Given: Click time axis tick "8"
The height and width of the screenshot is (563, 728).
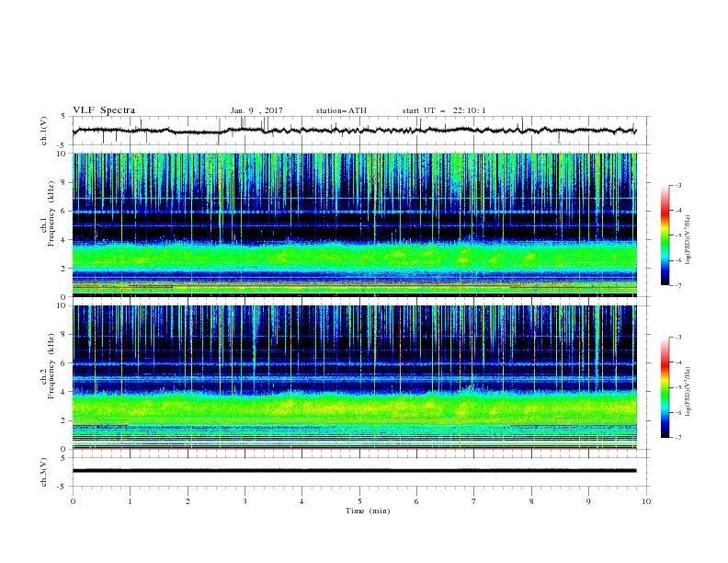Looking at the screenshot, I should 531,501.
